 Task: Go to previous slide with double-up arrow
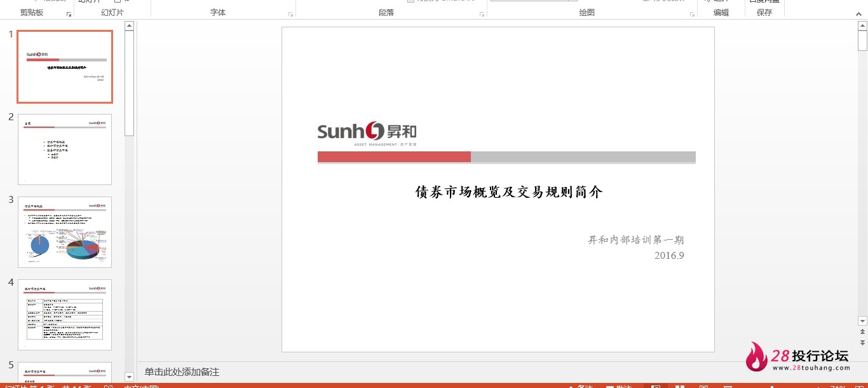[x=862, y=332]
